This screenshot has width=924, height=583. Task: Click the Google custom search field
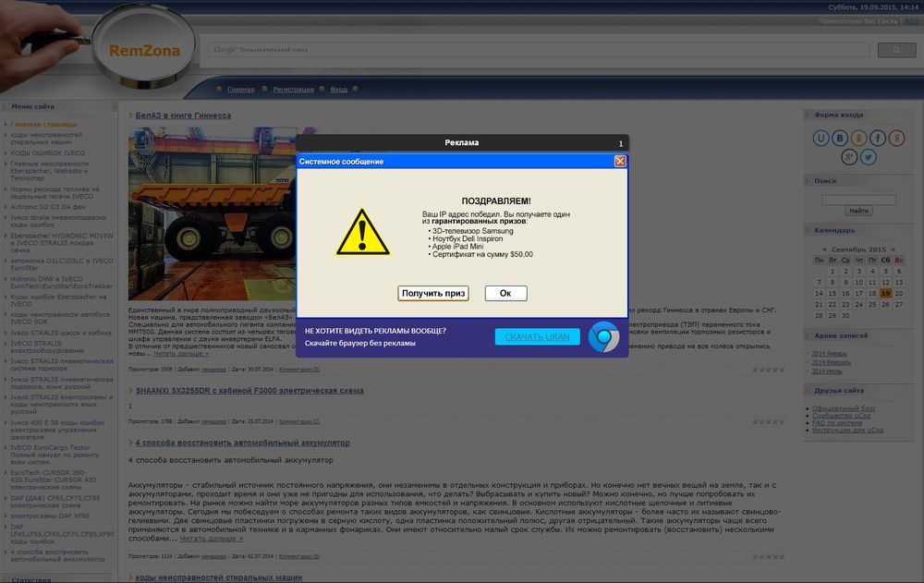[x=539, y=50]
